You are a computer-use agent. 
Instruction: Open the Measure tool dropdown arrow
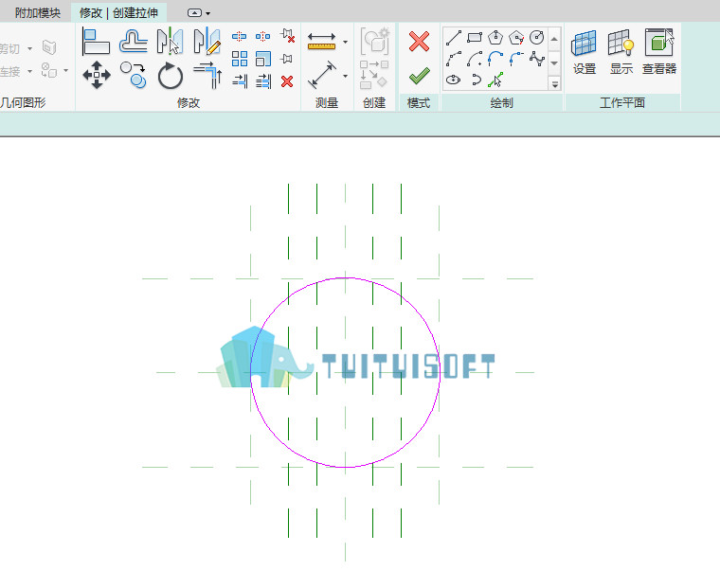[345, 43]
